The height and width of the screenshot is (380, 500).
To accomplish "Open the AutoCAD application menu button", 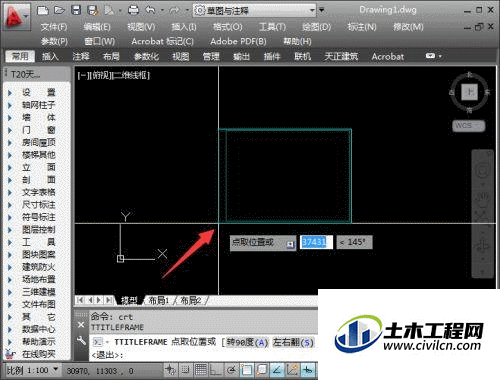I will click(16, 16).
